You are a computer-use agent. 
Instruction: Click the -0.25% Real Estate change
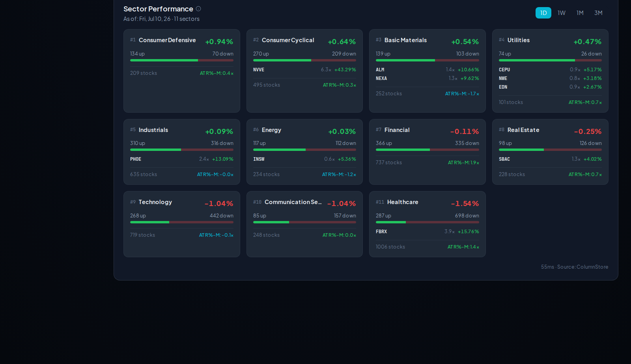pyautogui.click(x=588, y=132)
